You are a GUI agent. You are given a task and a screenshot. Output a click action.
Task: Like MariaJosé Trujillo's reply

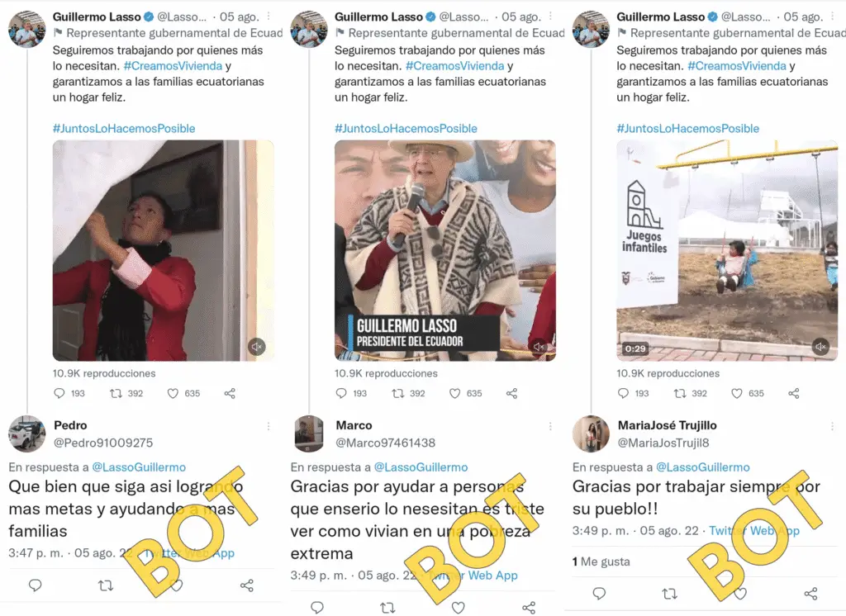click(x=740, y=594)
